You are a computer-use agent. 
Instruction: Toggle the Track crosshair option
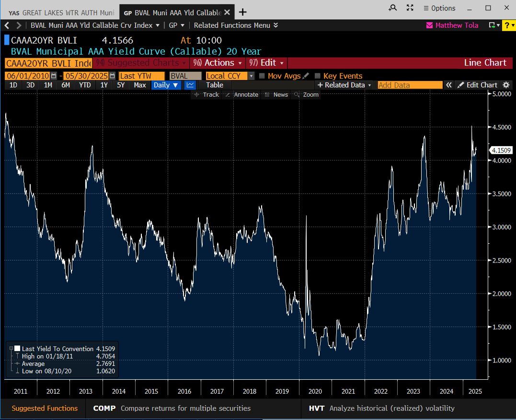coord(206,95)
